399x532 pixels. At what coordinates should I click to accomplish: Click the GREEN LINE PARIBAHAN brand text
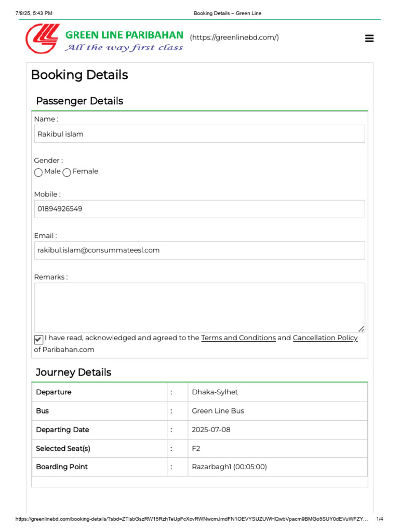pos(124,35)
